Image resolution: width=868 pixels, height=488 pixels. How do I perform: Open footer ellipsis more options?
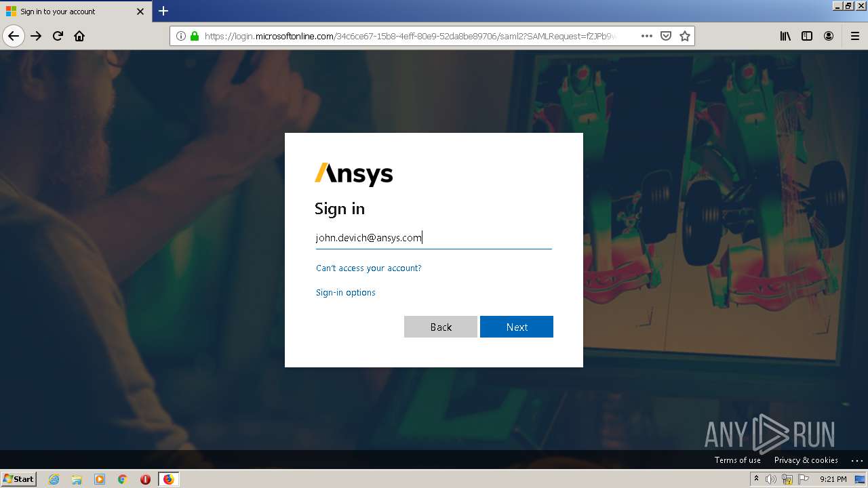coord(856,460)
